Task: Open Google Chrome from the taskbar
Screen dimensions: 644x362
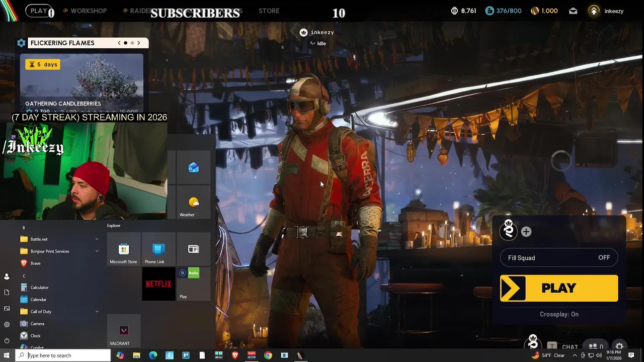Action: [268, 355]
